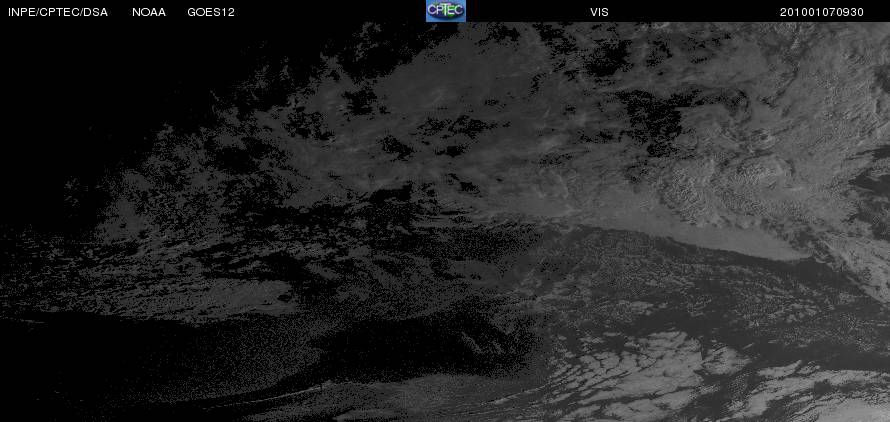Click the largest dark hole in clouds
Image resolution: width=890 pixels, height=422 pixels.
click(x=653, y=119)
